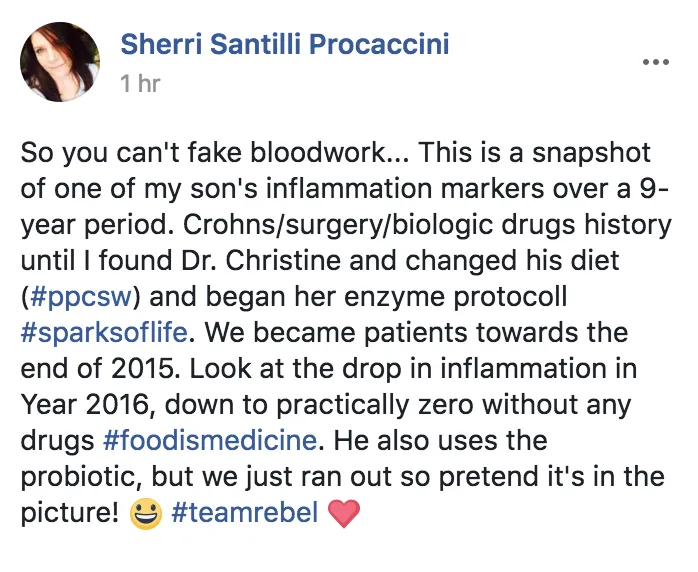Image resolution: width=698 pixels, height=572 pixels.
Task: Click 'Crohns/surgery/biologic' in the post text
Action: (x=338, y=225)
